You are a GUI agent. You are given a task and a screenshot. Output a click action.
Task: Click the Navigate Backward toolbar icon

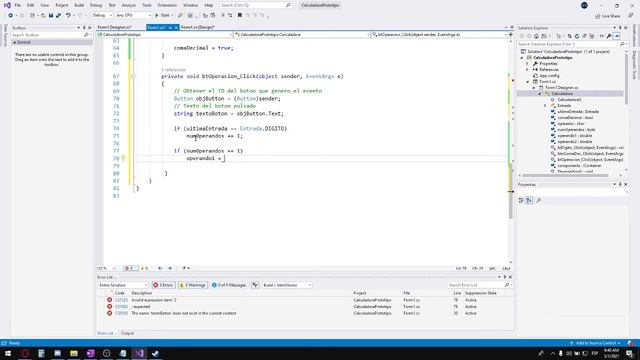[11, 15]
